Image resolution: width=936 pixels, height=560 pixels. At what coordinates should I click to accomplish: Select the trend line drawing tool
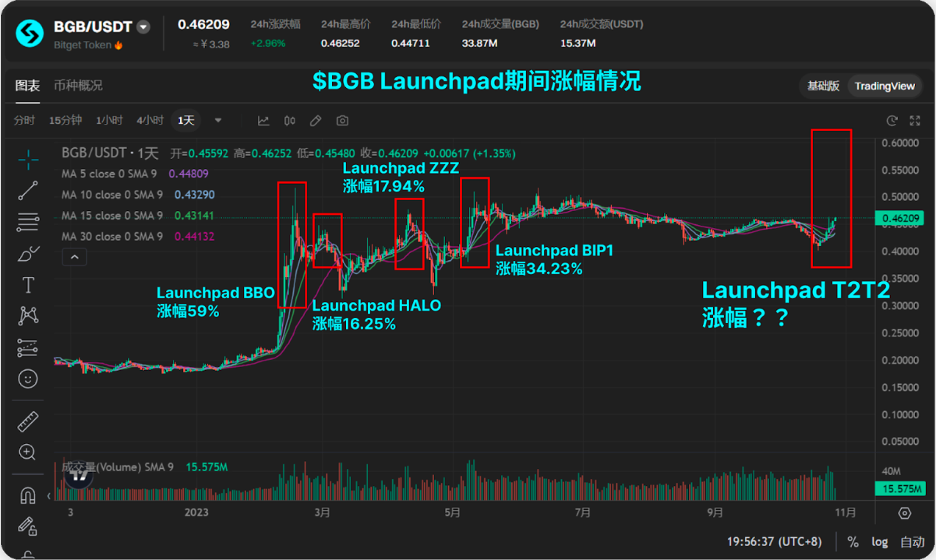[28, 190]
